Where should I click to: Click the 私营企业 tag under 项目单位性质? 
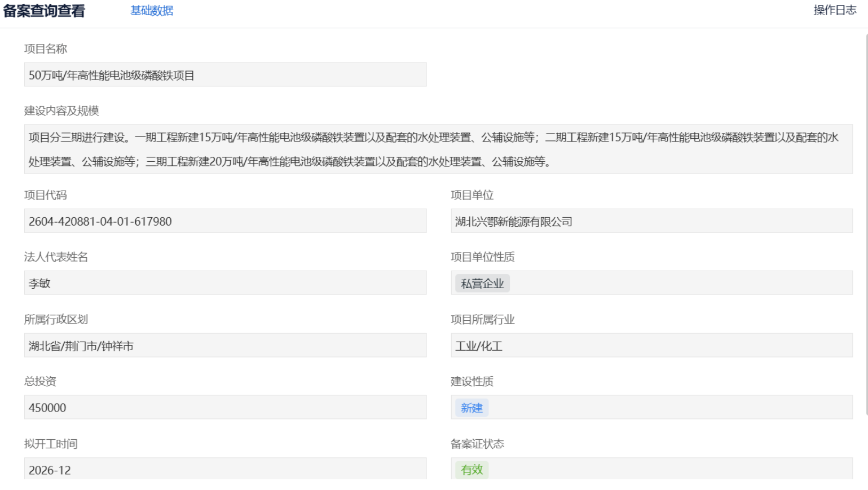pos(482,283)
